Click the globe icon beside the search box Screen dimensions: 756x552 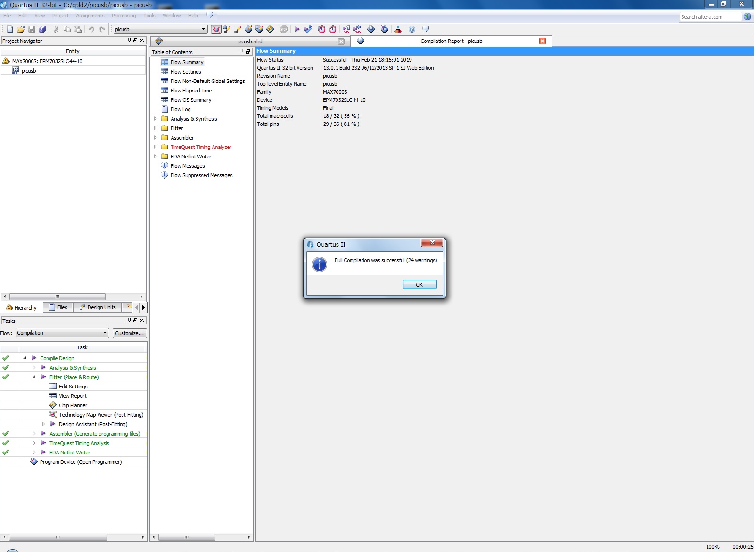click(x=748, y=16)
